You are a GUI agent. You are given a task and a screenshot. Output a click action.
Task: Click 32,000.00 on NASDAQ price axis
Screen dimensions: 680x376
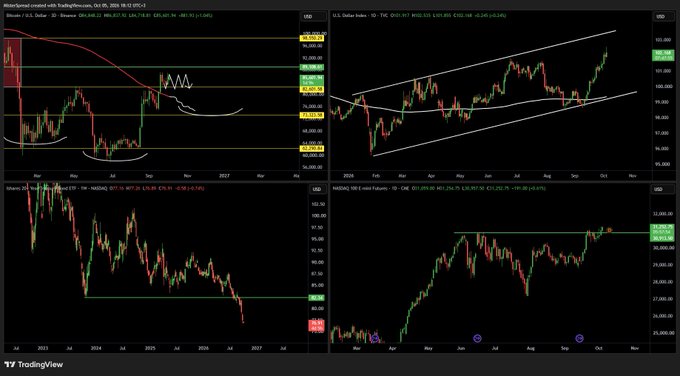point(664,214)
